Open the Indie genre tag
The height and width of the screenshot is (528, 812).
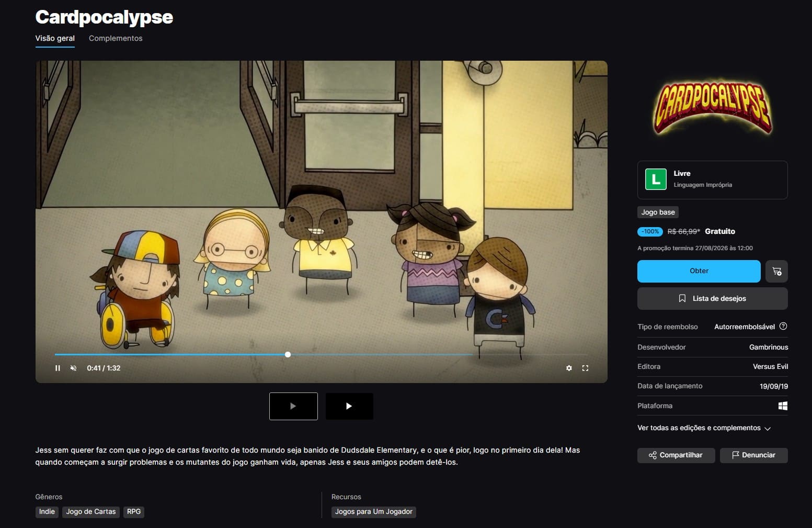coord(47,512)
